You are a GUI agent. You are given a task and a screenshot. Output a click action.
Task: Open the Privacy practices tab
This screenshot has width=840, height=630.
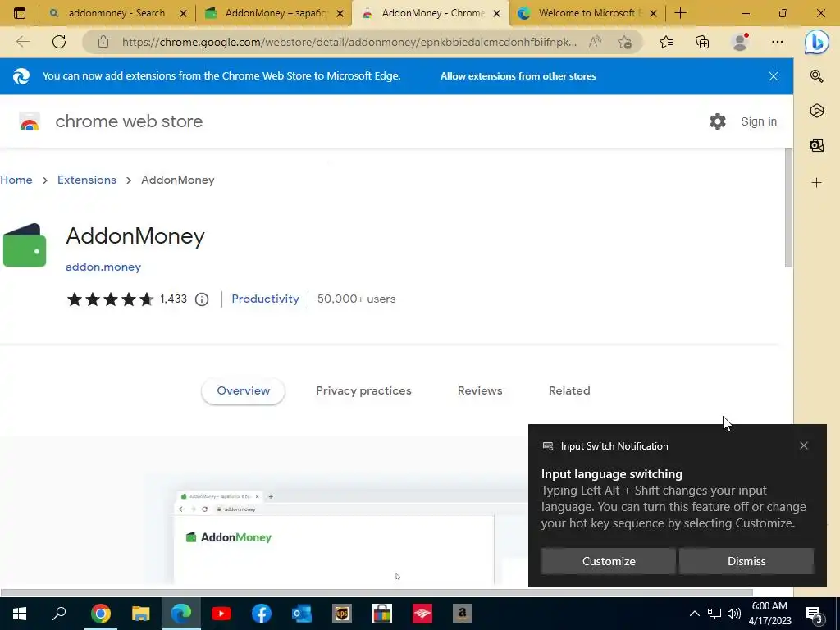363,391
